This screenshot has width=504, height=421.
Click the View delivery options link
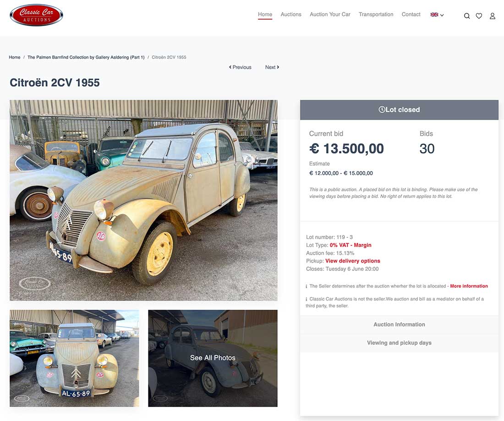[x=353, y=261]
